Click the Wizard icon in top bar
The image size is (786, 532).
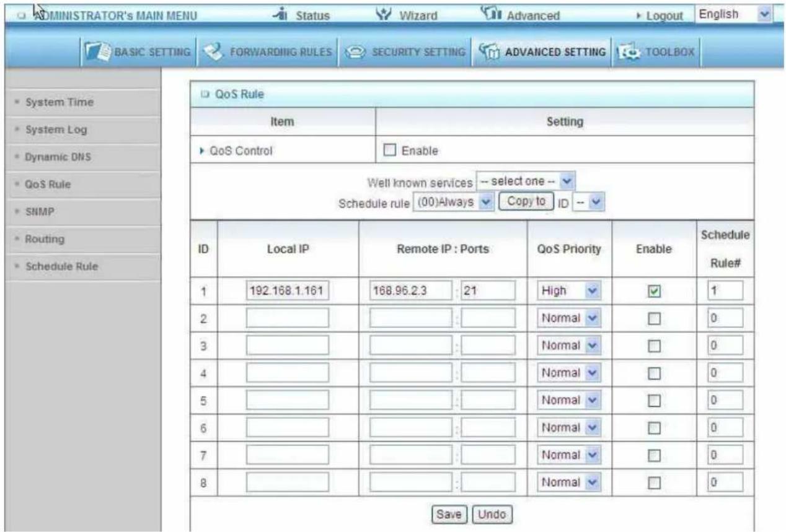pos(383,14)
